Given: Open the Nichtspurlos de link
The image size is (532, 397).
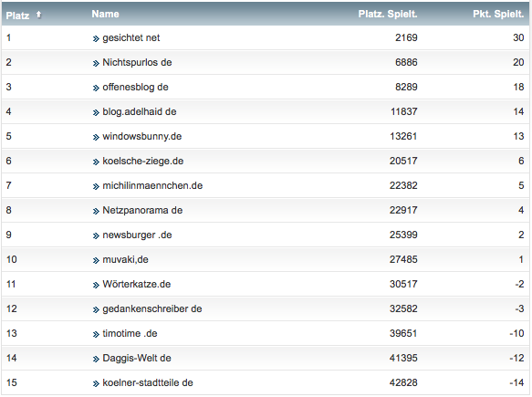Looking at the screenshot, I should tap(137, 62).
